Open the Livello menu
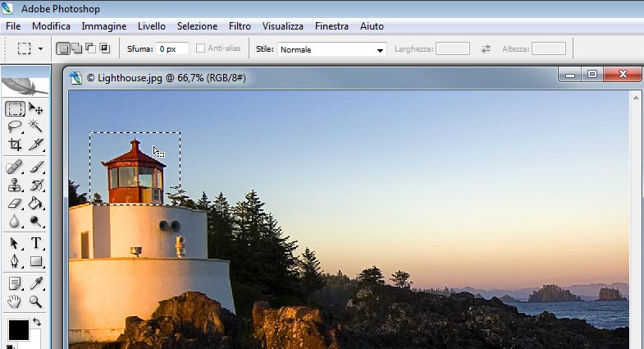 tap(152, 26)
